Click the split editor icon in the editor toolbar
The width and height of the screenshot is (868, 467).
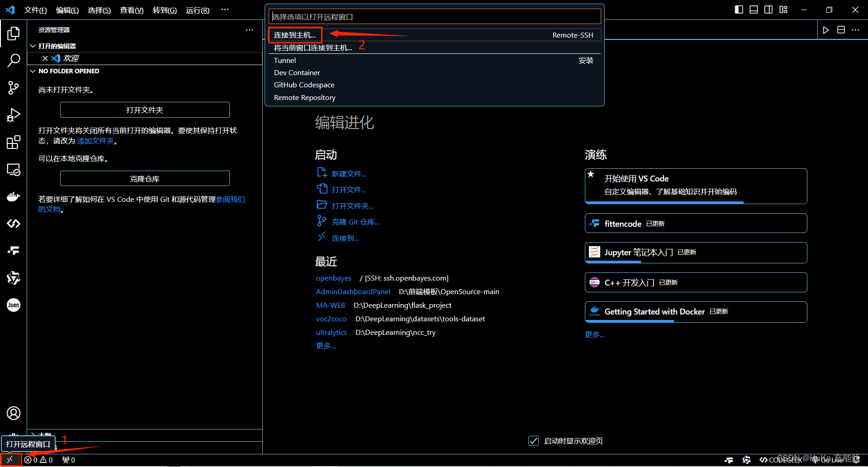841,30
